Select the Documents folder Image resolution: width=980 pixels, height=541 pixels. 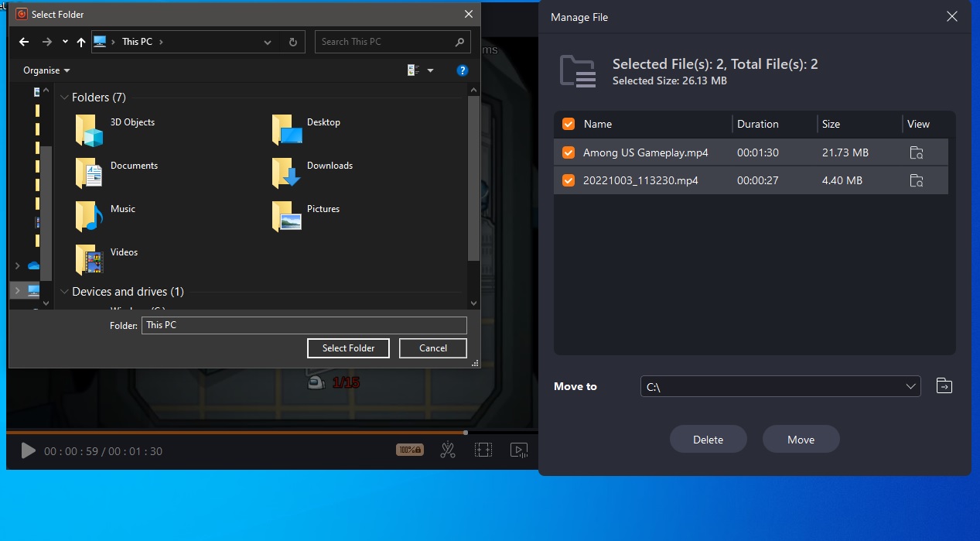pyautogui.click(x=117, y=173)
